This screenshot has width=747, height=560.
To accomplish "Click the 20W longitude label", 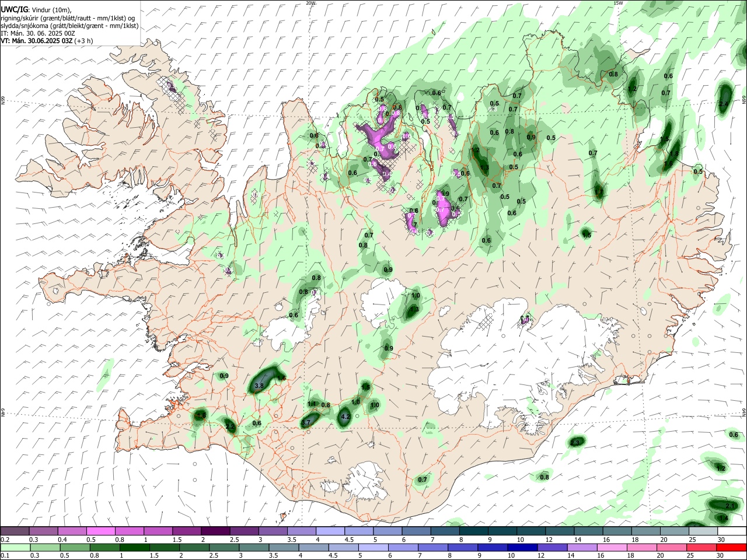I will point(310,3).
